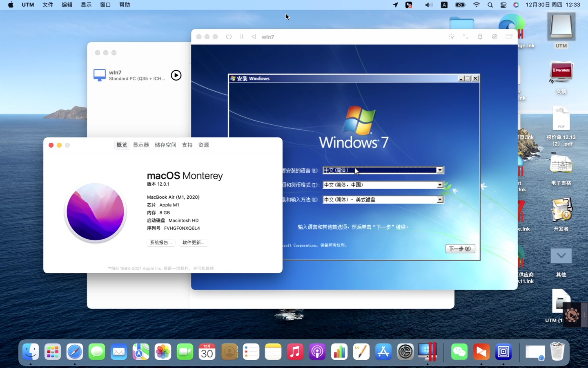This screenshot has height=368, width=588.
Task: Open Finder from the Dock
Action: tap(31, 352)
